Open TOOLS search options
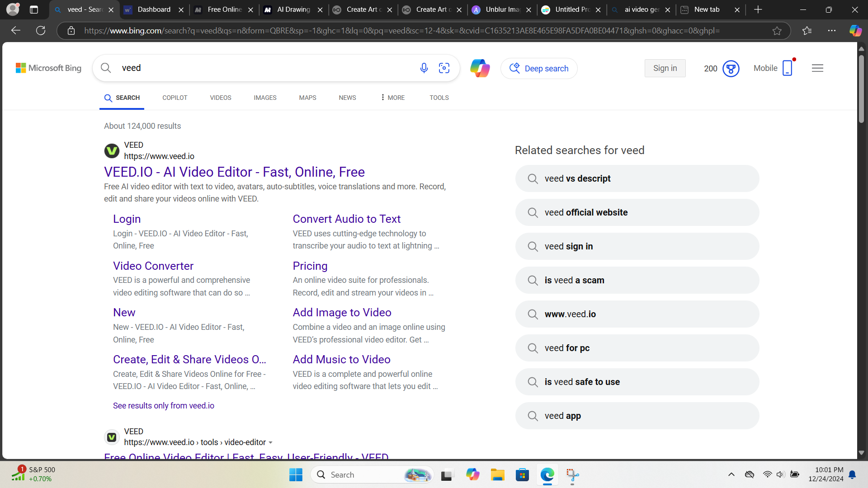 click(439, 98)
